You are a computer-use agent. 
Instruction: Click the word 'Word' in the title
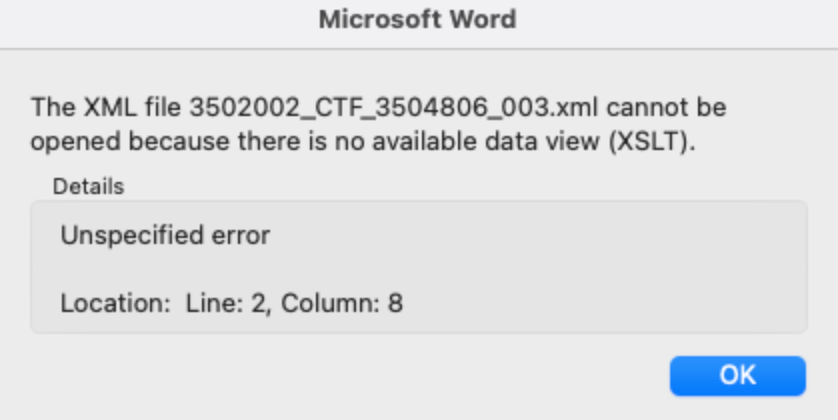click(487, 20)
